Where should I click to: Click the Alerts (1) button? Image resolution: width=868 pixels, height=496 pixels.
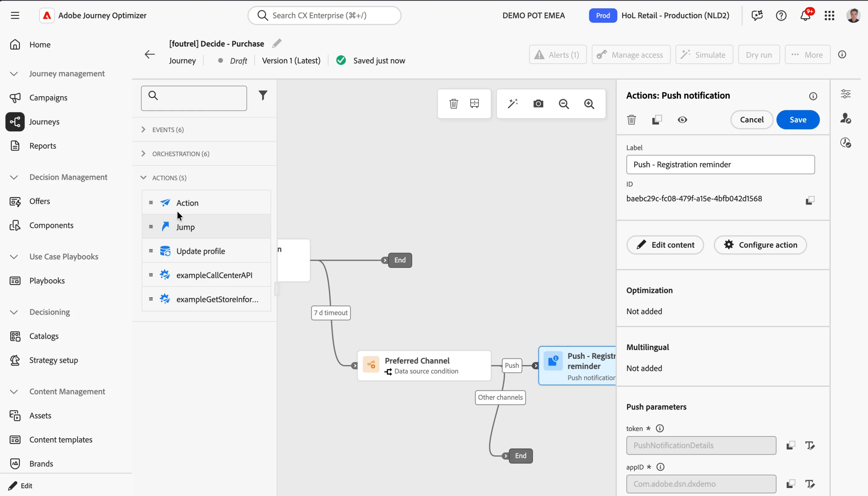[x=558, y=55]
